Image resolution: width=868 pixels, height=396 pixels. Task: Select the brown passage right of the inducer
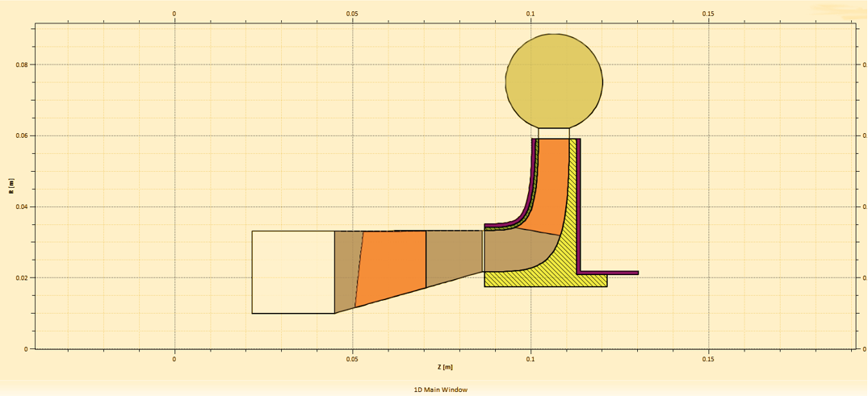click(454, 254)
